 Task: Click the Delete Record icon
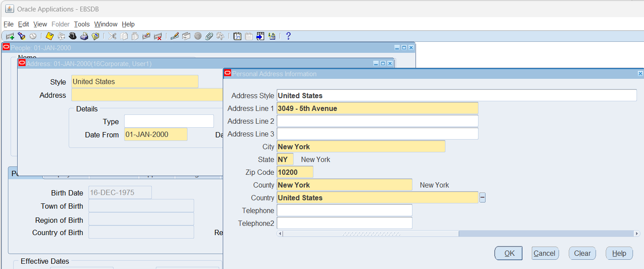pyautogui.click(x=158, y=37)
